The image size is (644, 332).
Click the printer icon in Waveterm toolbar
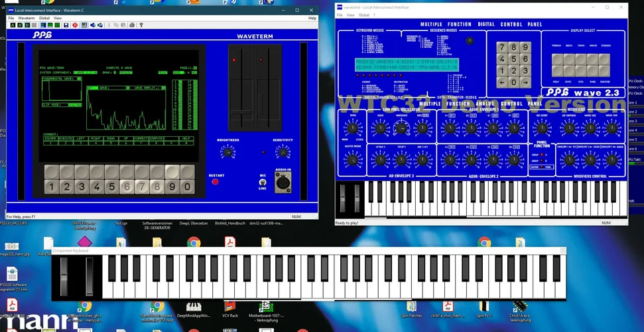tap(132, 25)
